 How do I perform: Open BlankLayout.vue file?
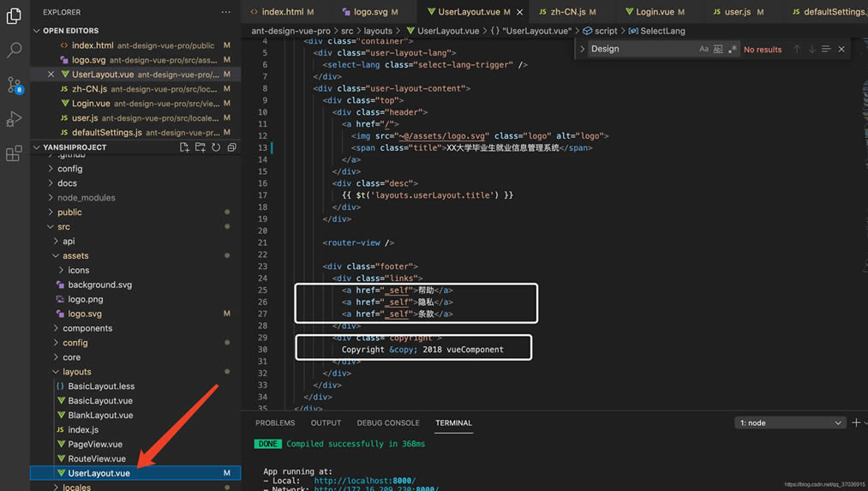100,415
